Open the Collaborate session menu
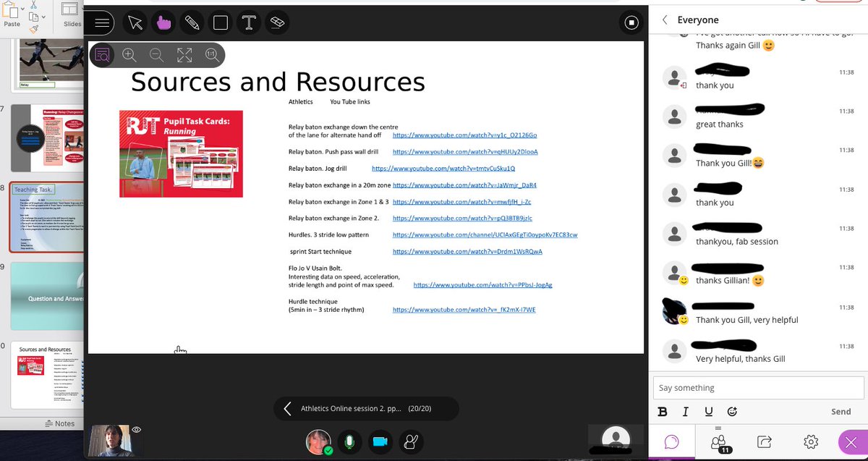Viewport: 868px width, 461px height. coord(103,23)
